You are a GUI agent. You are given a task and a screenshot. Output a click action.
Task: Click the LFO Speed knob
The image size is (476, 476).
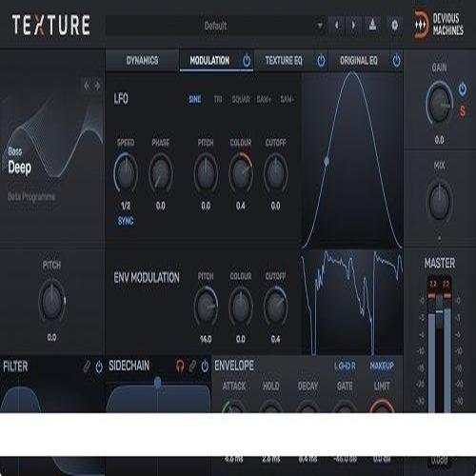coord(126,173)
